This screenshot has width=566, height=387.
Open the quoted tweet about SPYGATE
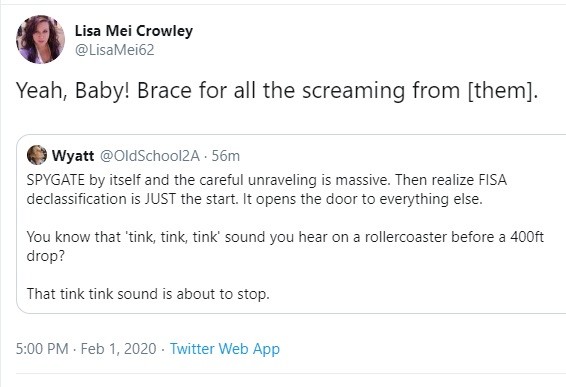pyautogui.click(x=291, y=224)
